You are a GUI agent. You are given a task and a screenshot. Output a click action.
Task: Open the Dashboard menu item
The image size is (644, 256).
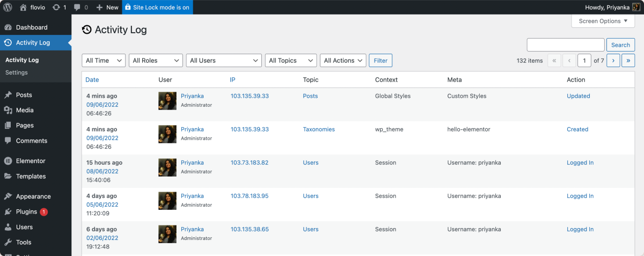click(x=35, y=27)
